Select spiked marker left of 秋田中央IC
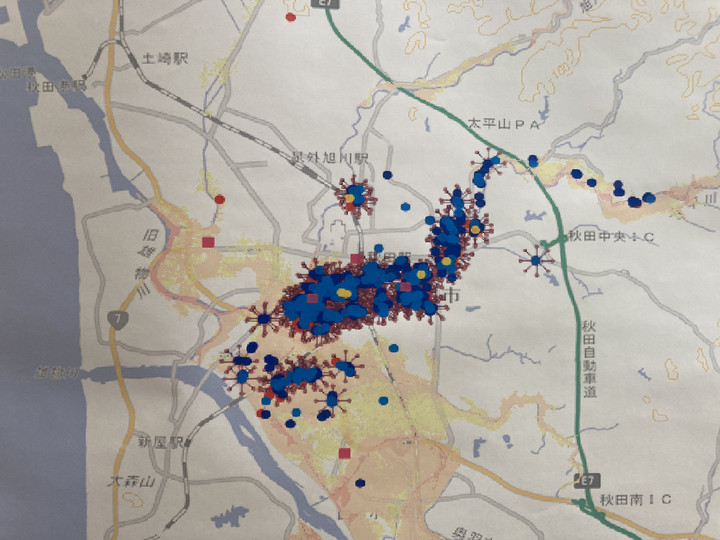The width and height of the screenshot is (720, 540). pyautogui.click(x=535, y=261)
